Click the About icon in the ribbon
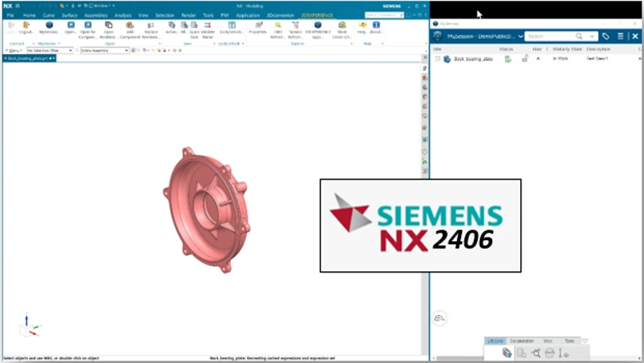The height and width of the screenshot is (363, 644). [x=376, y=25]
